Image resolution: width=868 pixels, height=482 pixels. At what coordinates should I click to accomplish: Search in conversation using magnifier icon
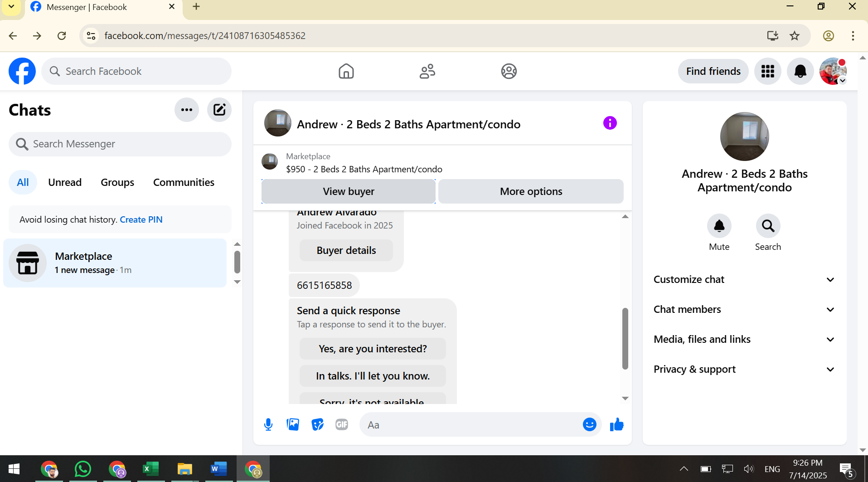coord(768,226)
